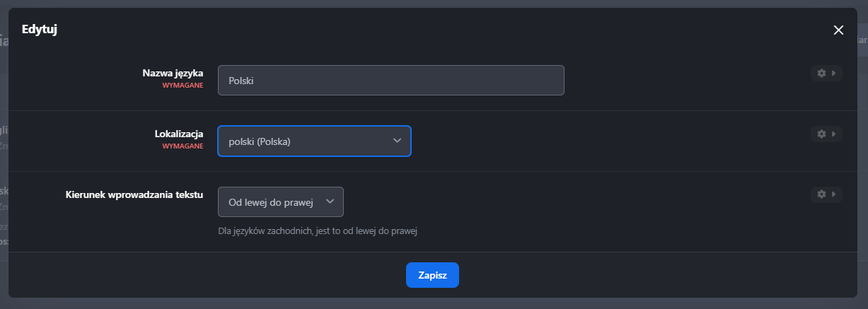Click the gear icon beside Lokalizacja
This screenshot has width=868, height=309.
[x=821, y=134]
